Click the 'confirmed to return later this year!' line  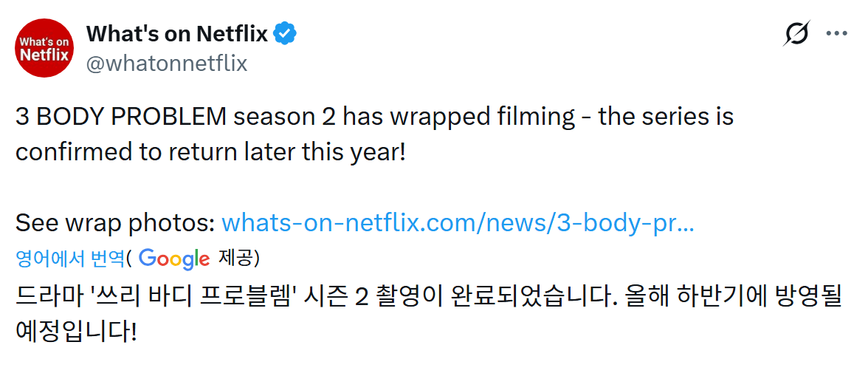pyautogui.click(x=211, y=152)
